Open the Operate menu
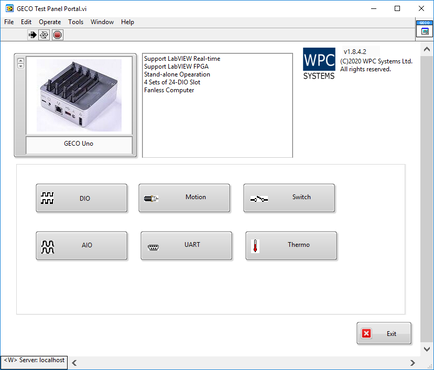434x370 pixels. pos(50,22)
